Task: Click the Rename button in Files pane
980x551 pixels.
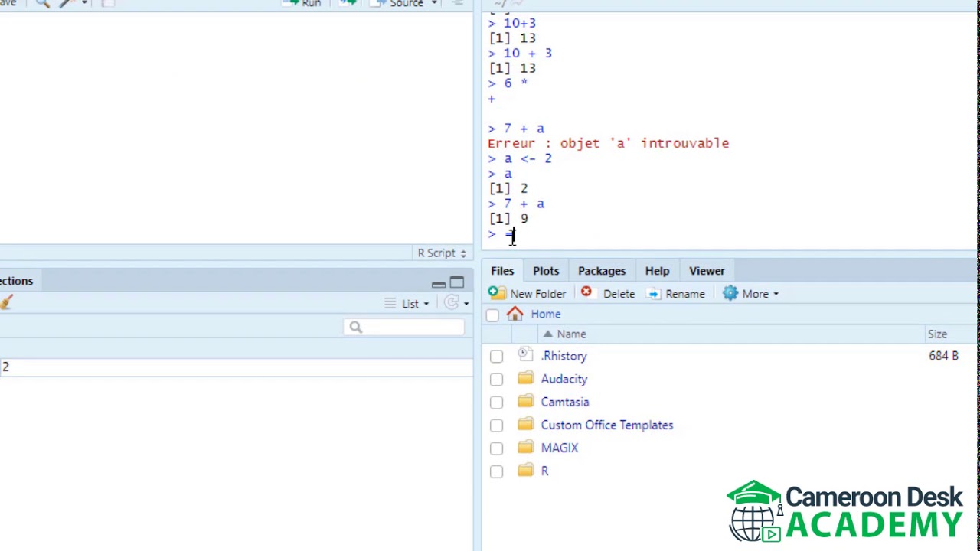Action: click(676, 294)
